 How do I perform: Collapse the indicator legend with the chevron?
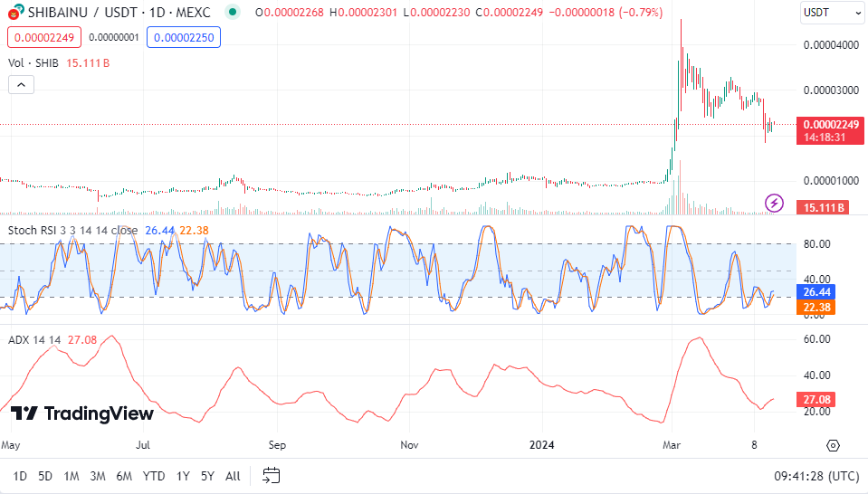pyautogui.click(x=21, y=85)
